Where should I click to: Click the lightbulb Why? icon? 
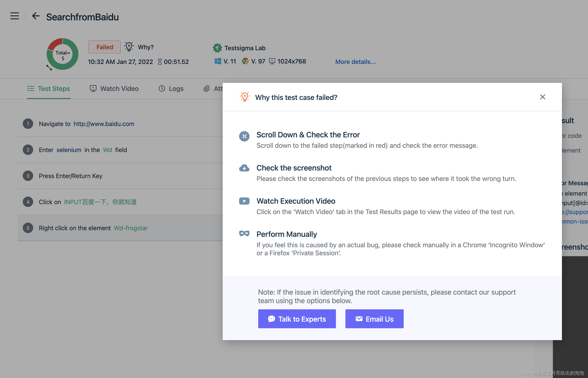[129, 47]
